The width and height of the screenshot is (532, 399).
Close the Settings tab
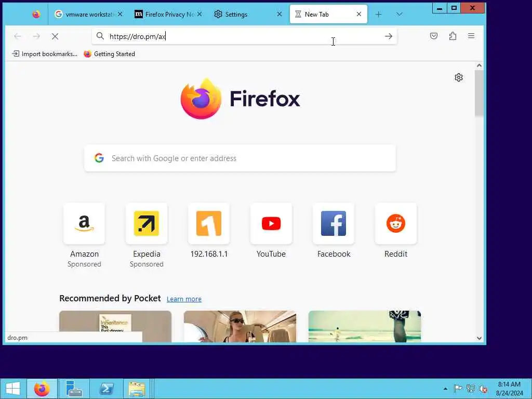click(279, 14)
